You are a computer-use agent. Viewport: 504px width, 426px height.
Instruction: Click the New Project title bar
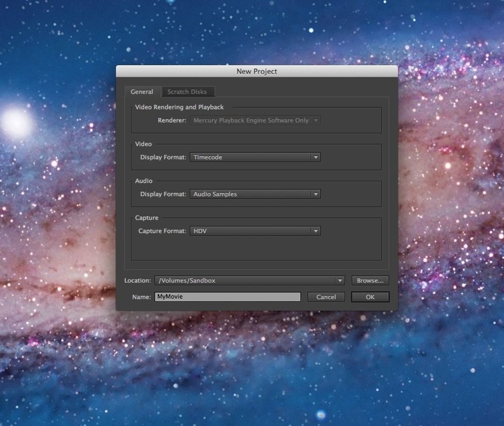(257, 71)
